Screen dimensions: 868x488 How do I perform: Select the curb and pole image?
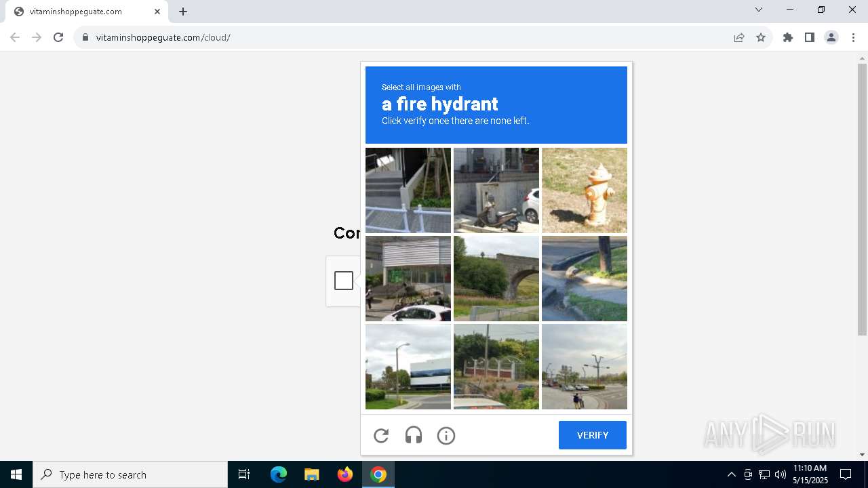[585, 279]
